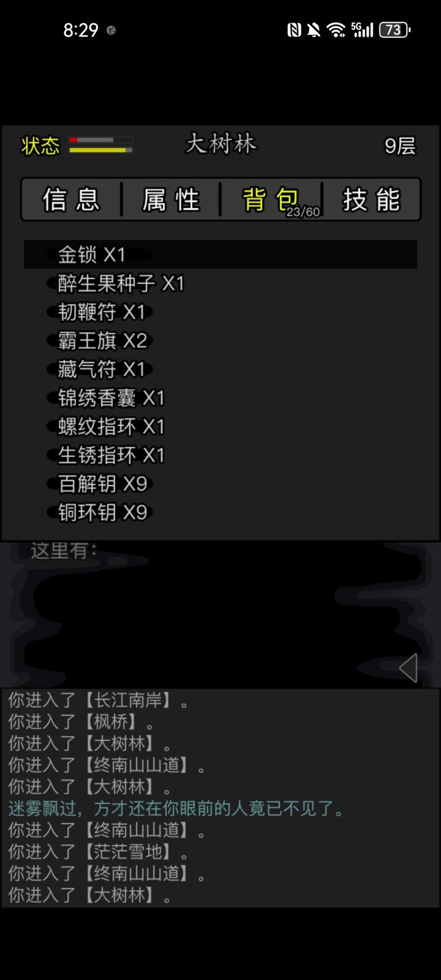Tap the Wi-Fi signal icon
This screenshot has height=980, width=441.
pyautogui.click(x=336, y=29)
